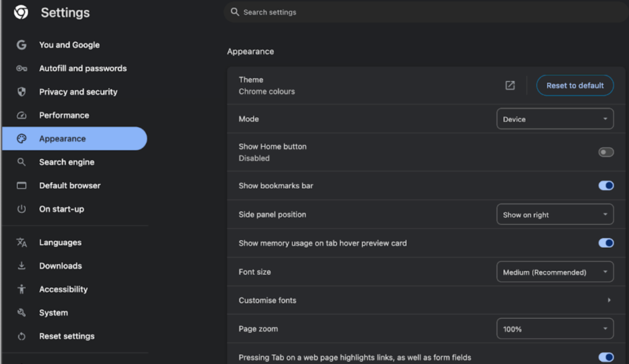This screenshot has width=629, height=364.
Task: Click the power icon for On start-up
Action: click(21, 209)
